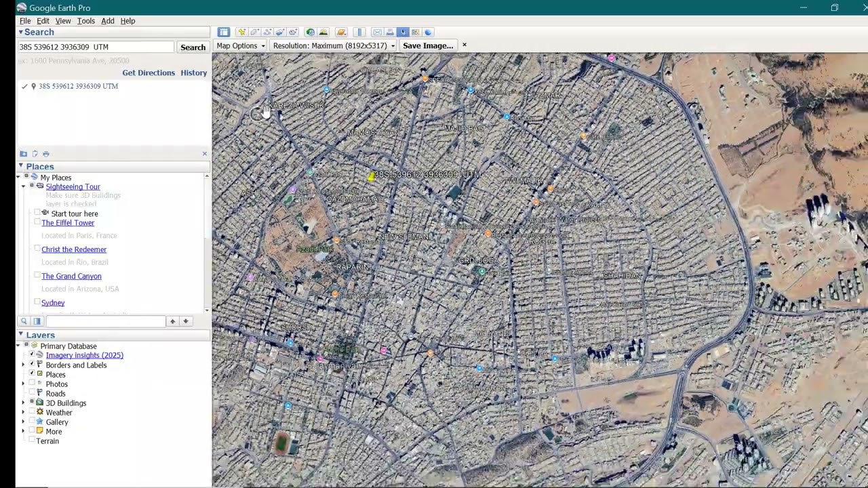The width and height of the screenshot is (868, 488).
Task: Click the magnifier search icon below Places list
Action: point(24,321)
